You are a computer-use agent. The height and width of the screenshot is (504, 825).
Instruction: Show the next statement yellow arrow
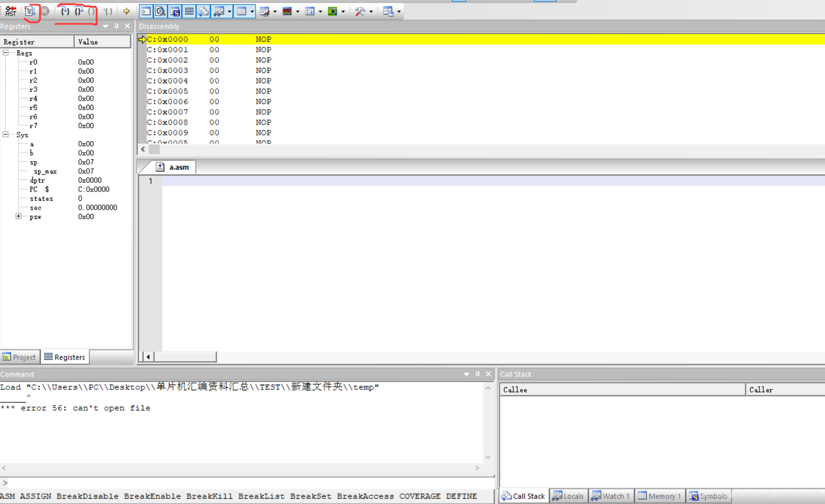[126, 11]
